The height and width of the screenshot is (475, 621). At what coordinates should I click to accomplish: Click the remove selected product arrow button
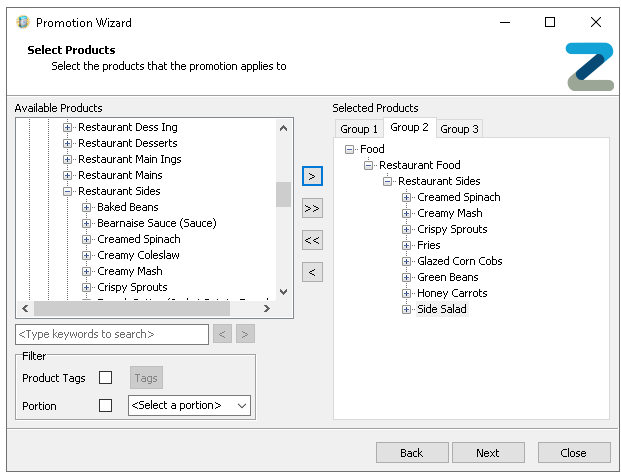(312, 272)
